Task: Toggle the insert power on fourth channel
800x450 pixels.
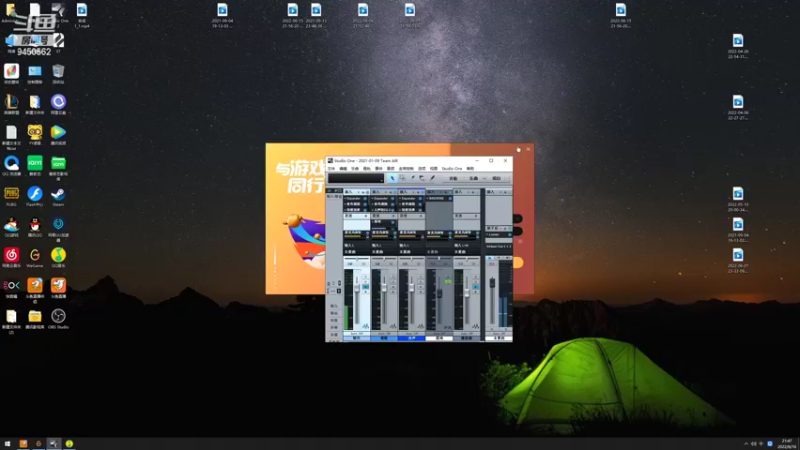Action: click(x=450, y=198)
